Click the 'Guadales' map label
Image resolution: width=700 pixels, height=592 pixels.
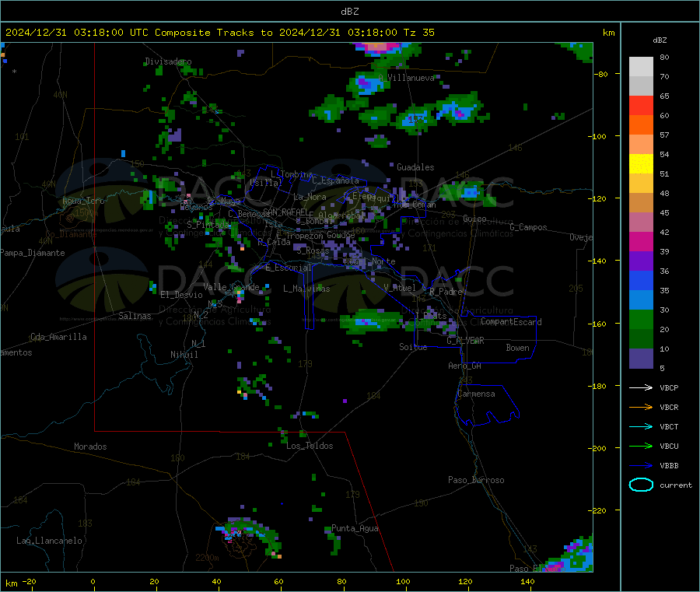point(415,167)
